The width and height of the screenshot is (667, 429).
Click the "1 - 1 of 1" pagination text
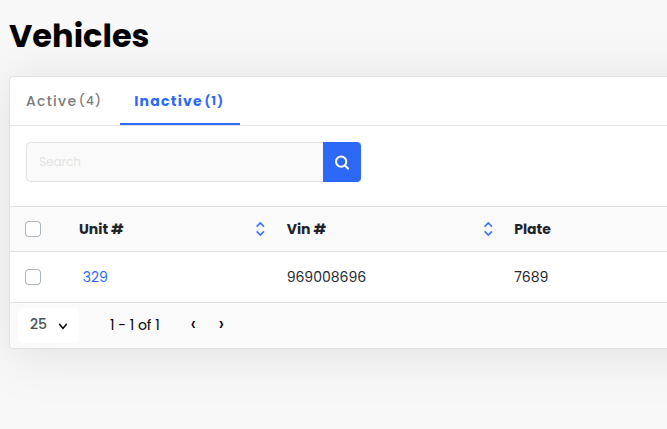pyautogui.click(x=135, y=325)
